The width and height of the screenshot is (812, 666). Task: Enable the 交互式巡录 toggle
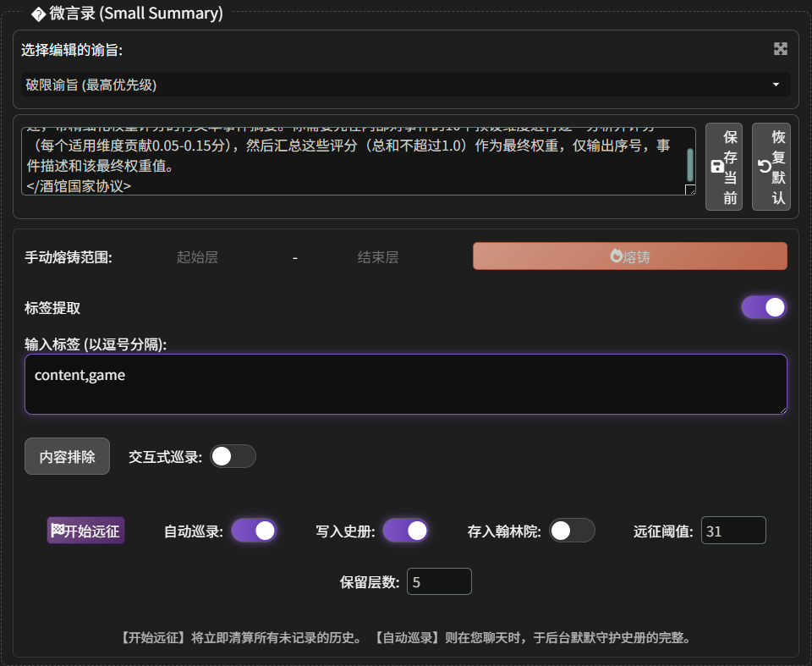233,456
